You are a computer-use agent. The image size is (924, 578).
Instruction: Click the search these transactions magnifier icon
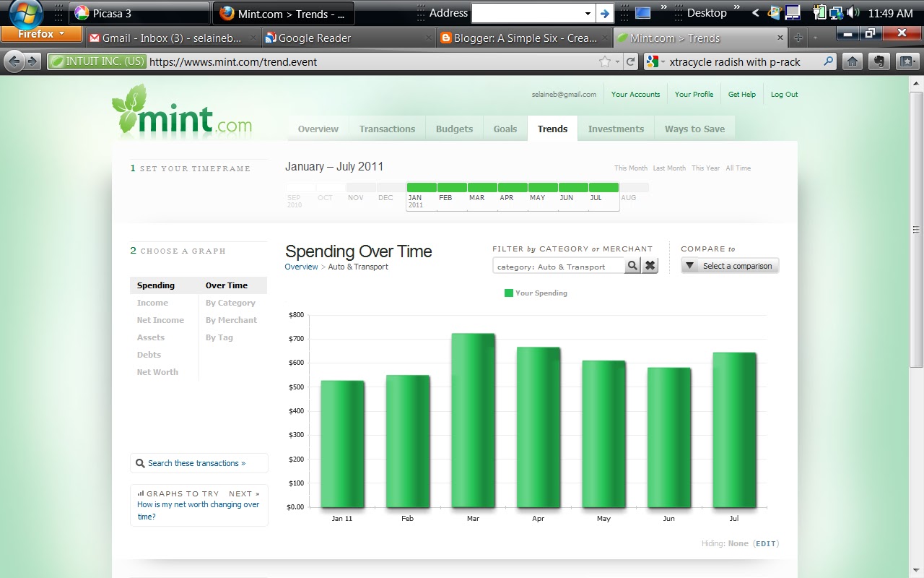click(140, 463)
